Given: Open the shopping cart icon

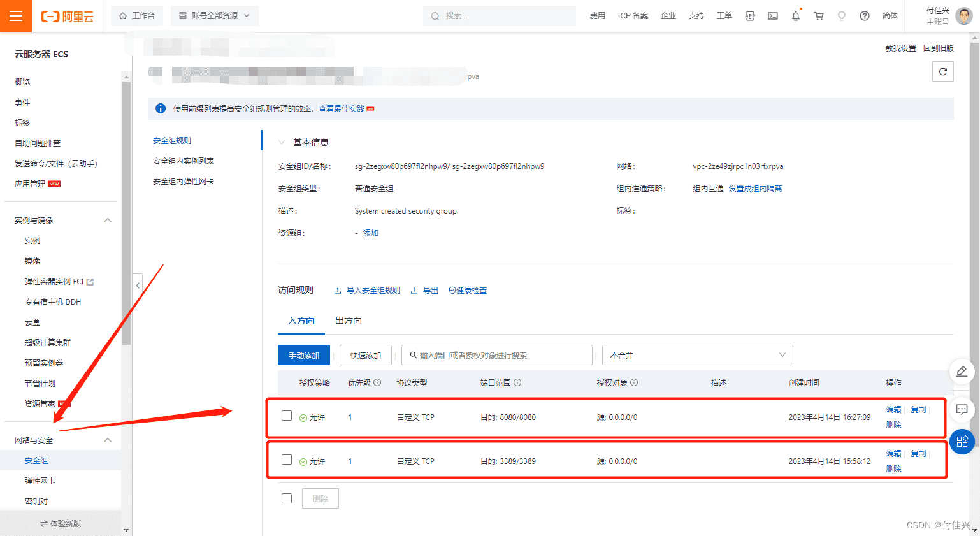Looking at the screenshot, I should click(819, 16).
